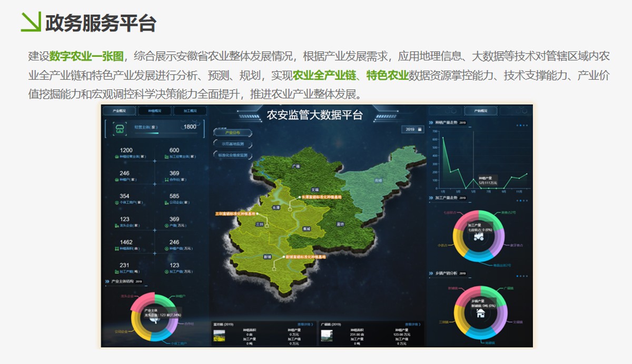Screen dimensions: 632x364
Task: Select the 加工概况 tab
Action: 189,111
